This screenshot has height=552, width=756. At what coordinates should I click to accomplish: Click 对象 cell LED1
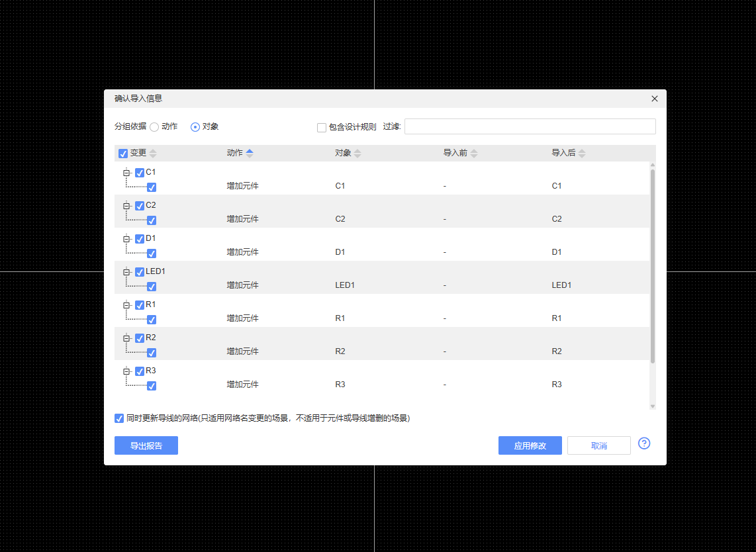pyautogui.click(x=345, y=285)
